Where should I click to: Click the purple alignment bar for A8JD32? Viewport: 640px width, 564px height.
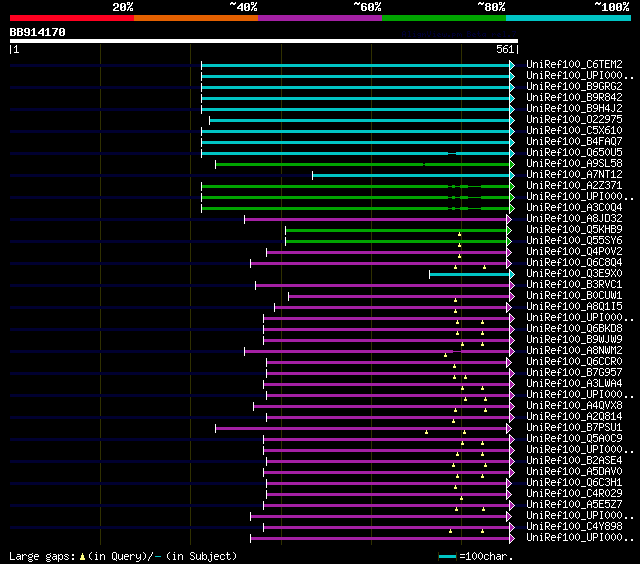point(376,220)
